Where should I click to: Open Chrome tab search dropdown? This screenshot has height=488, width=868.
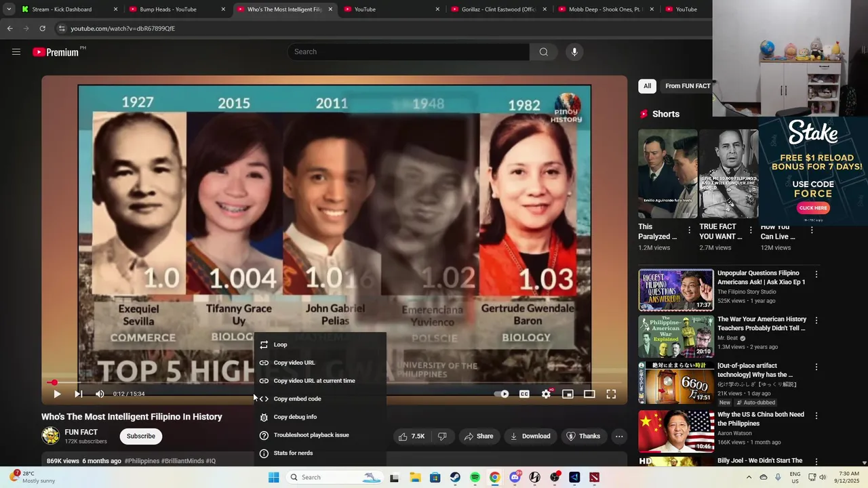[x=9, y=9]
